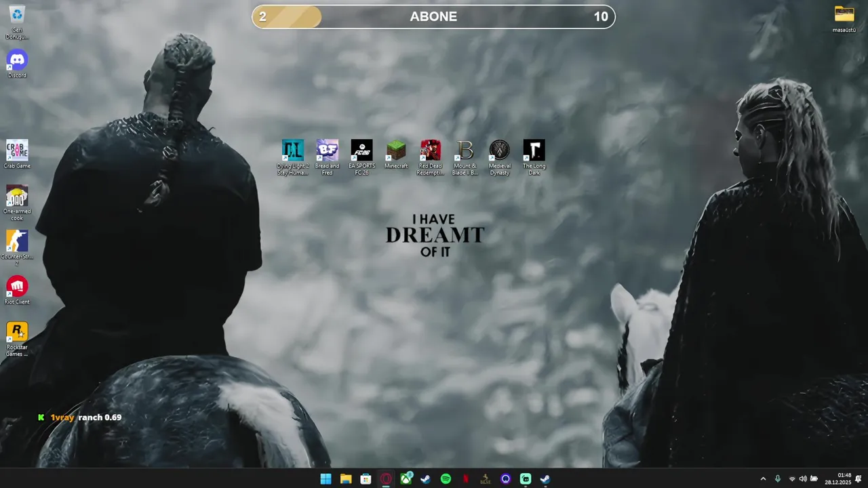868x488 pixels.
Task: Open the purple circle app in taskbar
Action: (x=505, y=479)
